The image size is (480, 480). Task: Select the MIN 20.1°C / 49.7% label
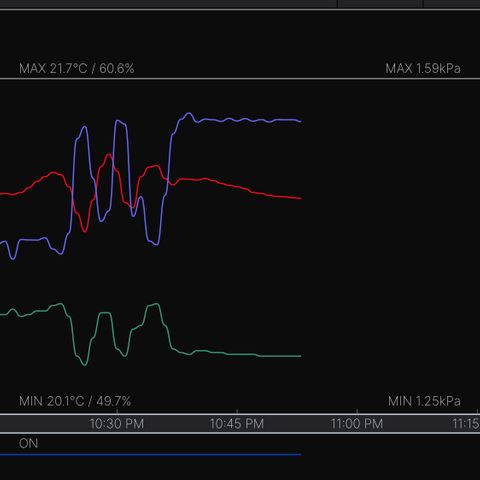pyautogui.click(x=75, y=401)
